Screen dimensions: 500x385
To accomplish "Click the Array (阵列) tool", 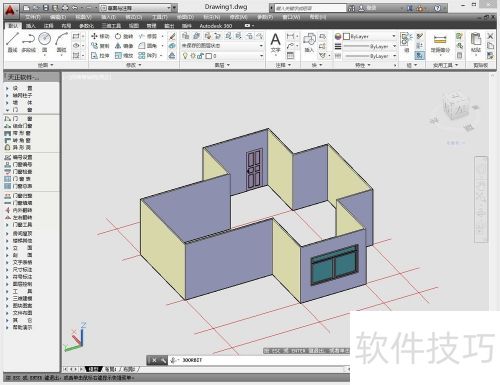I will pyautogui.click(x=148, y=56).
